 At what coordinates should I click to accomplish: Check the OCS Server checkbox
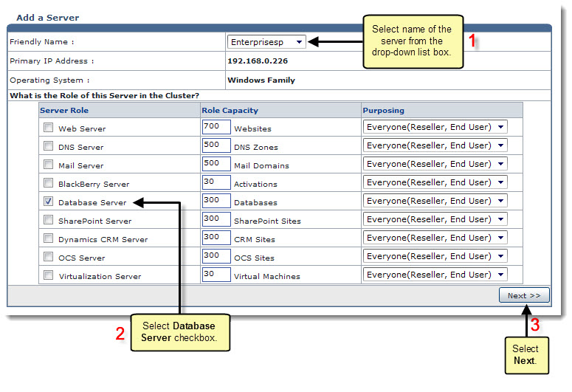[48, 257]
